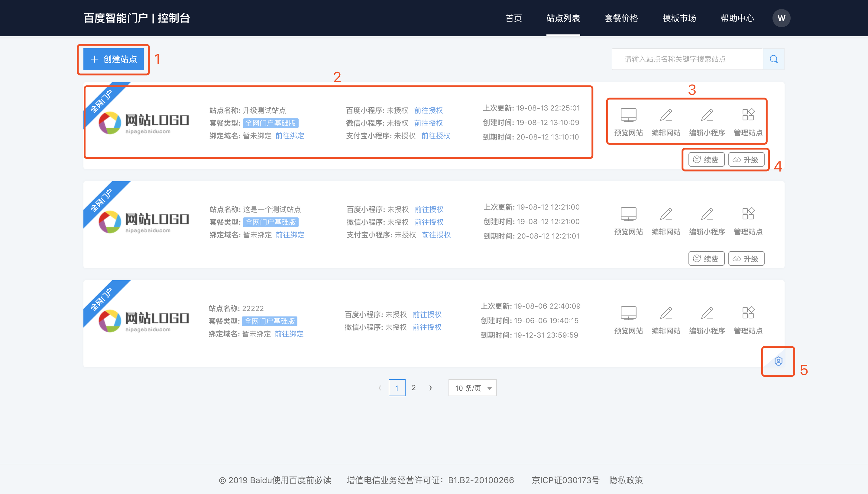This screenshot has width=868, height=494.
Task: Click 全网门户基础版 tag of 升级测试站点
Action: tap(270, 123)
